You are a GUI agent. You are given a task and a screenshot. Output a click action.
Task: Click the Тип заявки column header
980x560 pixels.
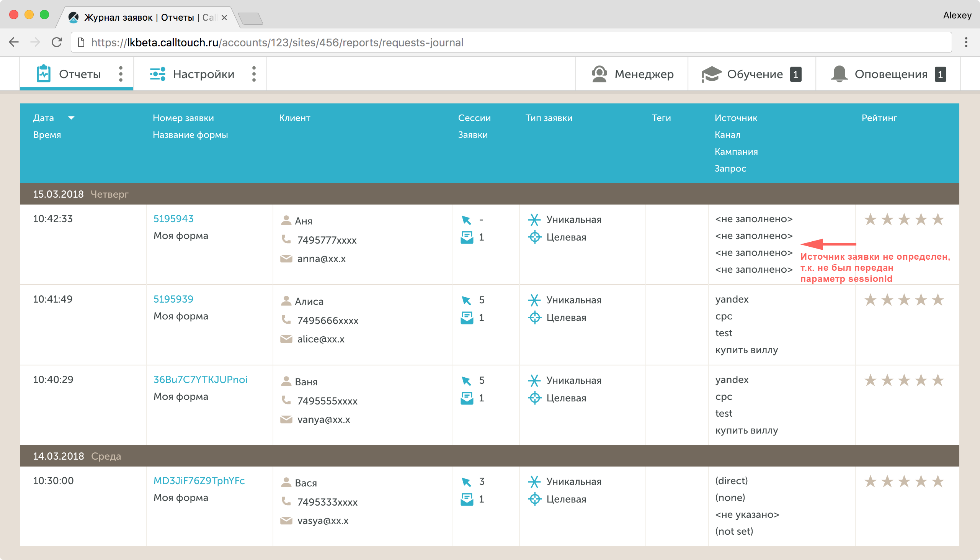pyautogui.click(x=549, y=118)
